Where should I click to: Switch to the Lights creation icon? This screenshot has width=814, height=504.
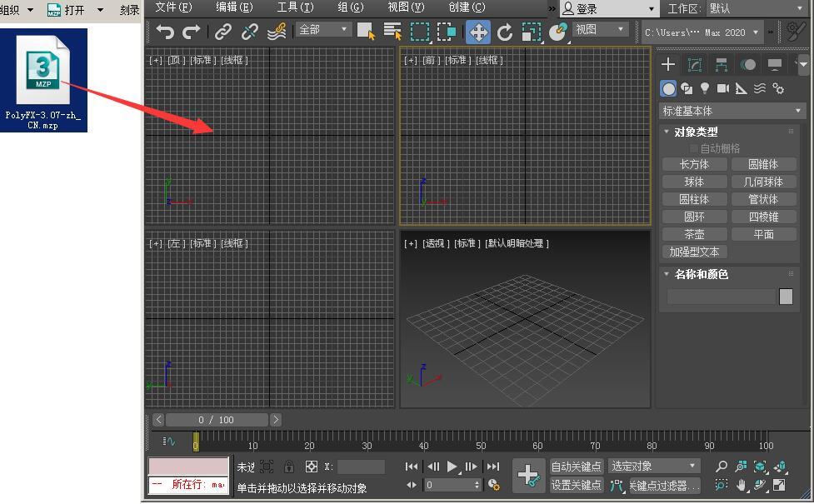coord(705,88)
